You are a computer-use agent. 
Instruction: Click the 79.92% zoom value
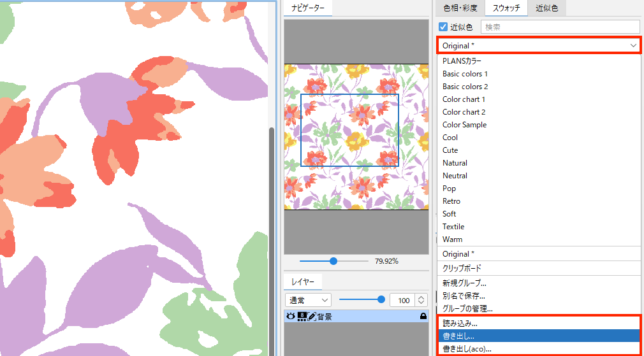point(386,261)
